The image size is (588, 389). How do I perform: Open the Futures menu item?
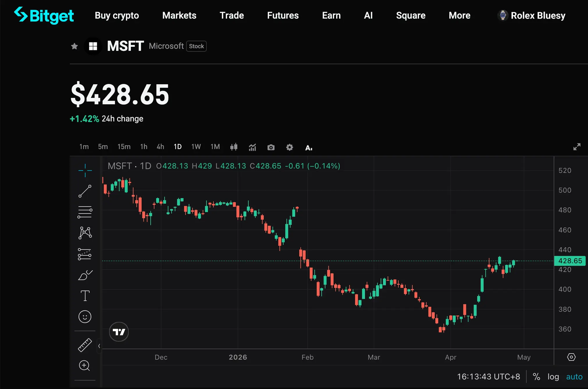(283, 15)
